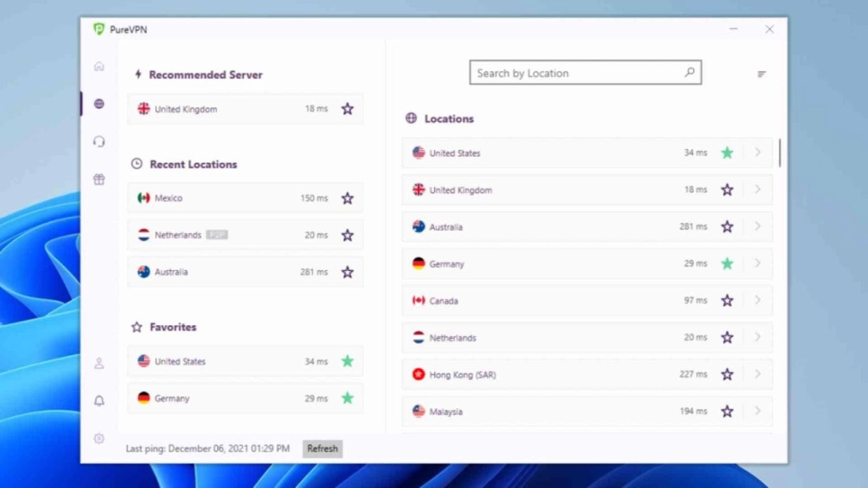Select the globe Locations sidebar icon
Image resolution: width=868 pixels, height=488 pixels.
point(99,104)
